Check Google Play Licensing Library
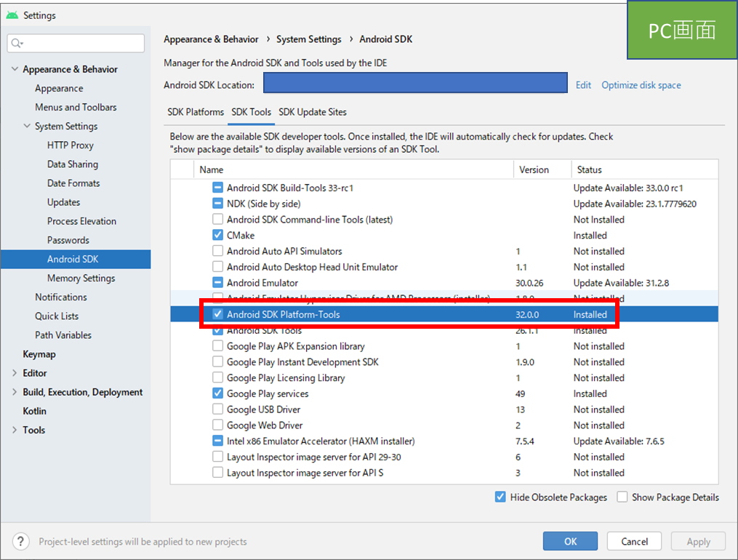 coord(217,377)
